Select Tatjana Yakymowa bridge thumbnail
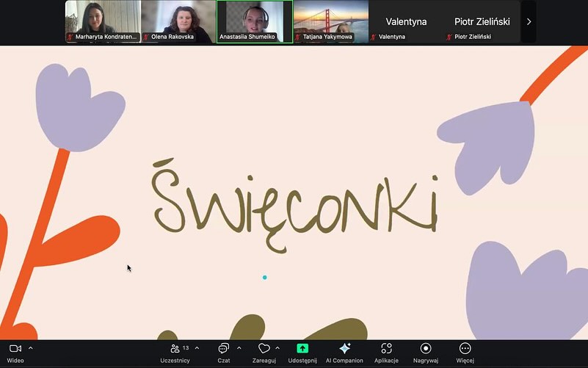Screen dimensions: 588x368 (x=330, y=21)
